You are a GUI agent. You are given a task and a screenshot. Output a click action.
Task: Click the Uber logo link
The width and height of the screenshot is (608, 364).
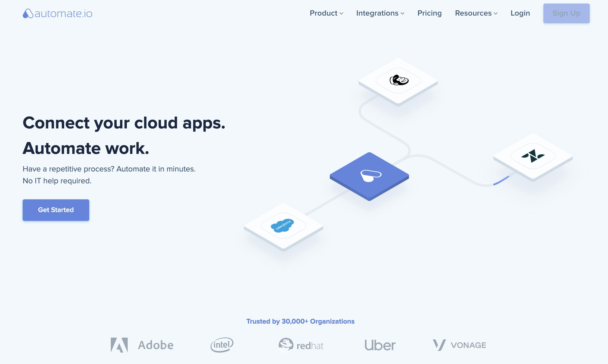pyautogui.click(x=379, y=344)
